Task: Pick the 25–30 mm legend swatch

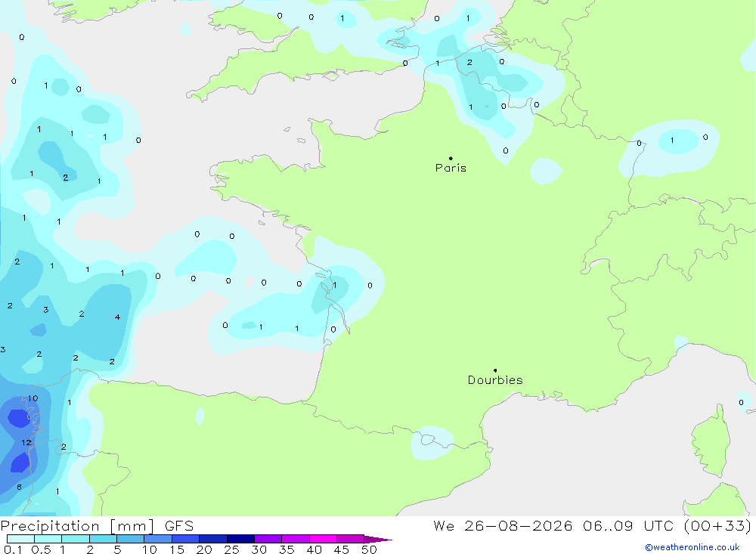Action: 240,539
